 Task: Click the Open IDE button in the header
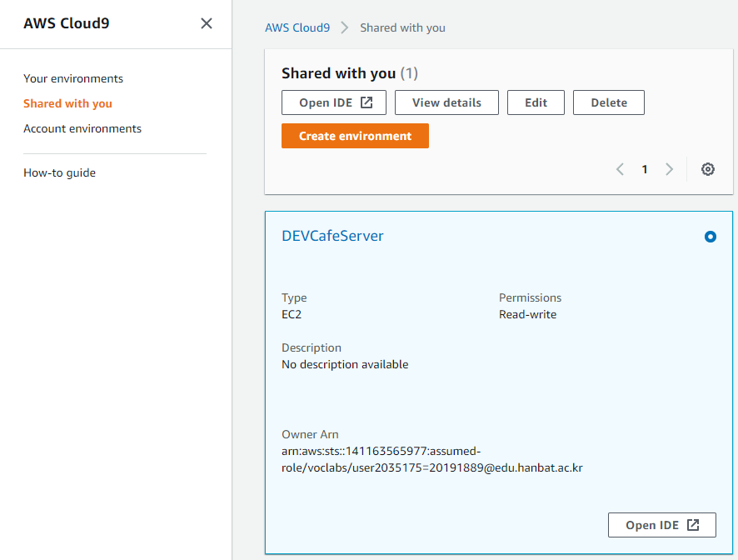[x=334, y=102]
